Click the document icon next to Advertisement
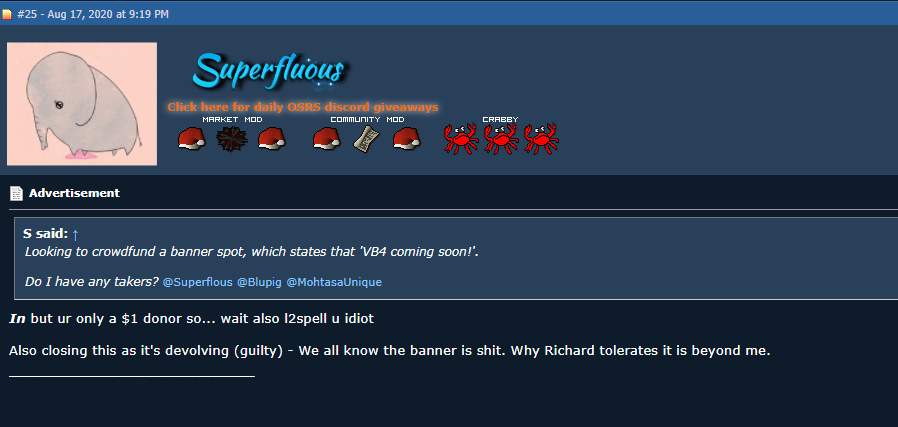 point(17,193)
